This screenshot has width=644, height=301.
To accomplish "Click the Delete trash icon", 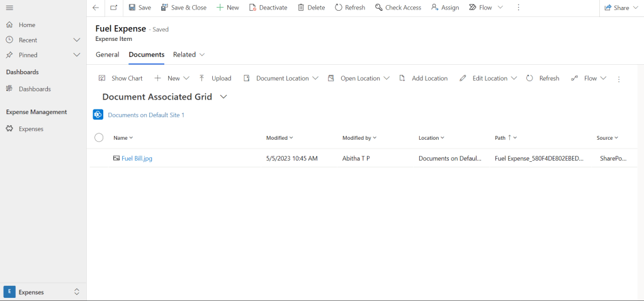I will [x=301, y=8].
